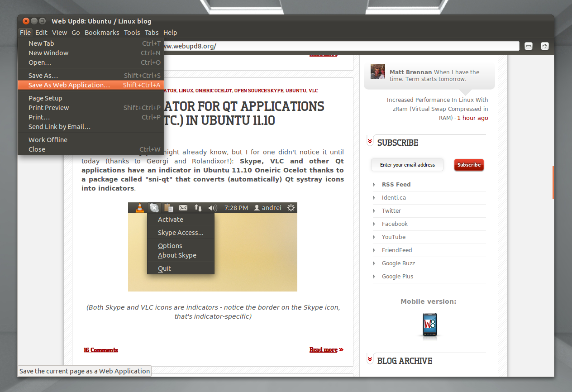Choose Send Link by Email…
This screenshot has width=572, height=392.
[91, 127]
